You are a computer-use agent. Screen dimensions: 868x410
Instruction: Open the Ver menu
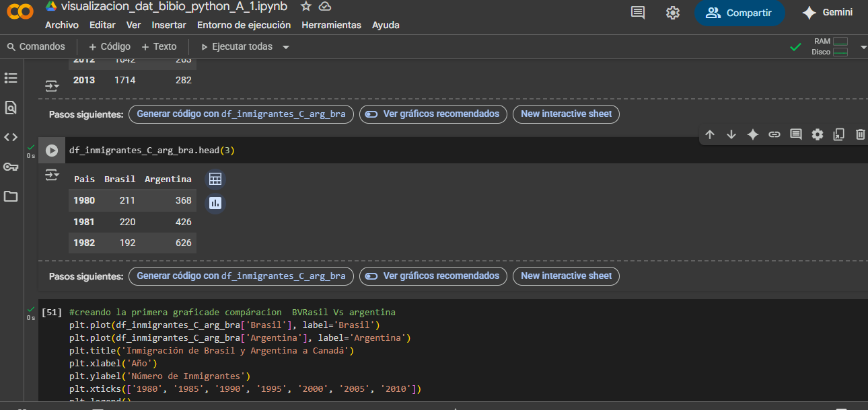click(133, 25)
